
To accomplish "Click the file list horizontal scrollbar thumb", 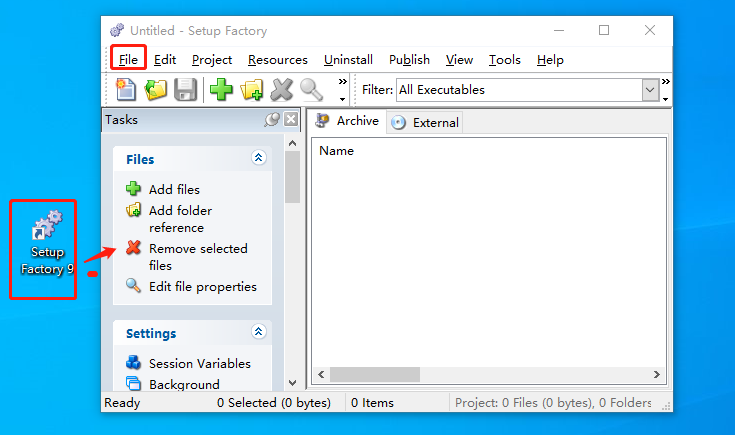I will click(375, 375).
